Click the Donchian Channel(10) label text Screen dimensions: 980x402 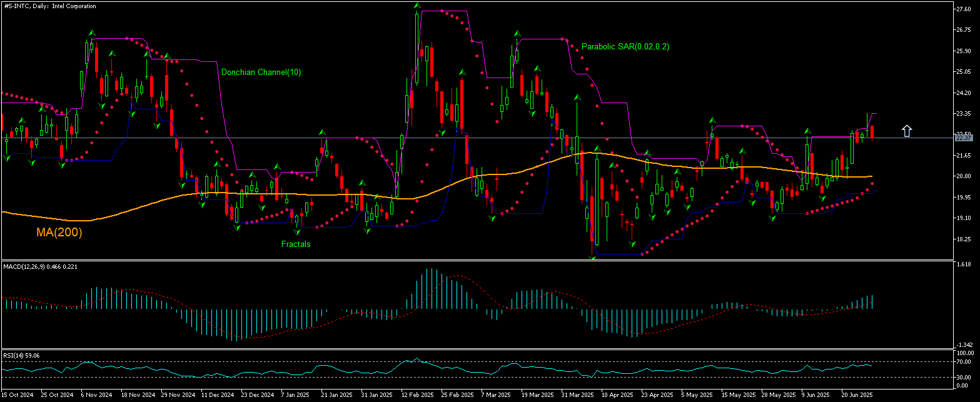tap(261, 72)
